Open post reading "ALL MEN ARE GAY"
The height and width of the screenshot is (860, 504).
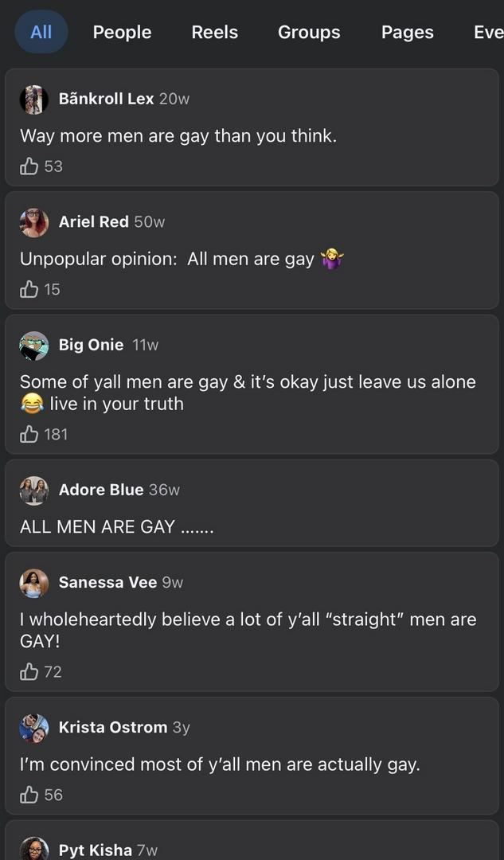(117, 527)
